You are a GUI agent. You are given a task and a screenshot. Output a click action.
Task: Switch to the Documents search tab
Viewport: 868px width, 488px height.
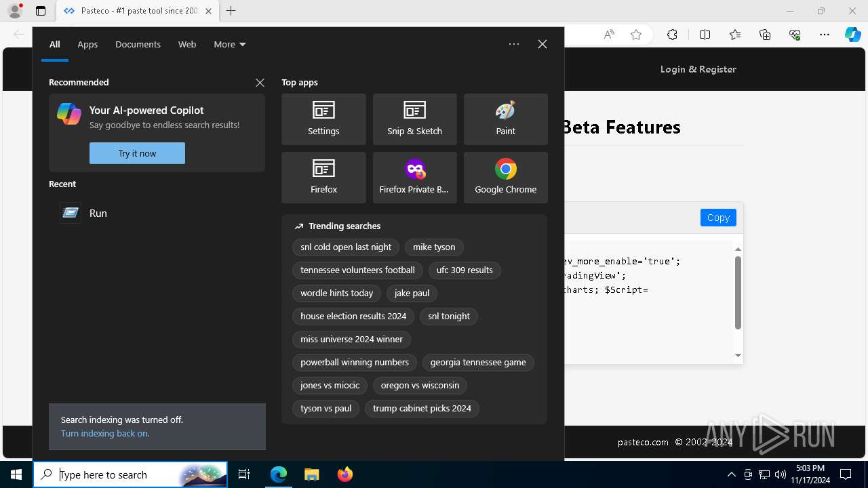(x=138, y=44)
